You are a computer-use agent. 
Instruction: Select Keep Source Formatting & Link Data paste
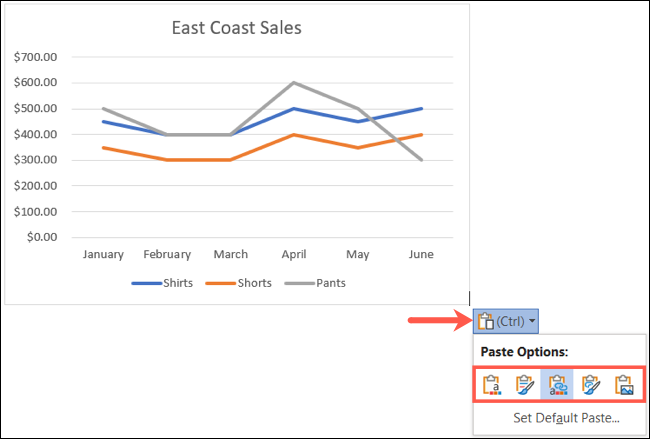(x=591, y=384)
